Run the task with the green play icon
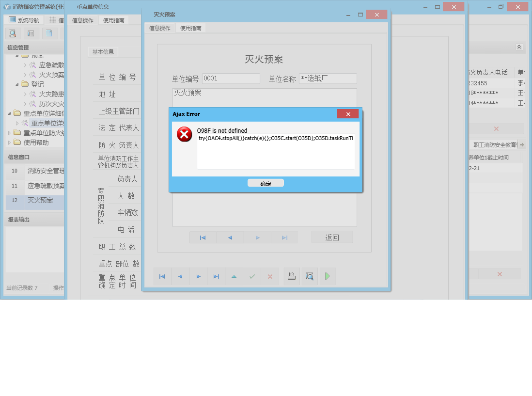The height and width of the screenshot is (396, 532). click(x=329, y=276)
